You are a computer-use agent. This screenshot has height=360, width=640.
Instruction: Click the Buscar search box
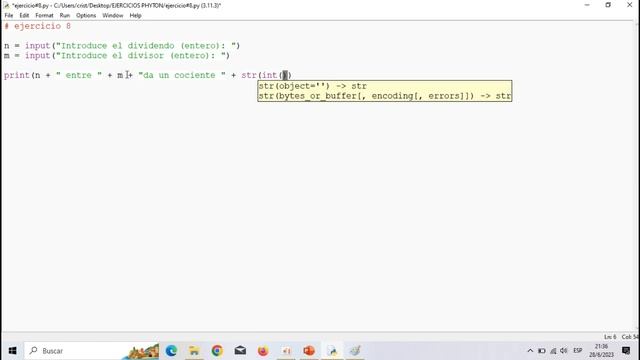tap(92, 351)
